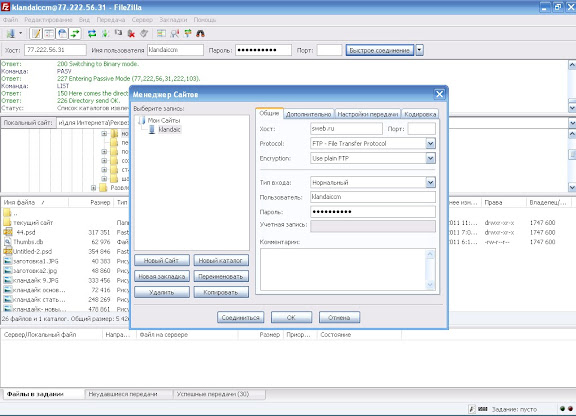This screenshot has width=576, height=416.
Task: Open the Site Manager toolbar icon
Action: [x=11, y=34]
